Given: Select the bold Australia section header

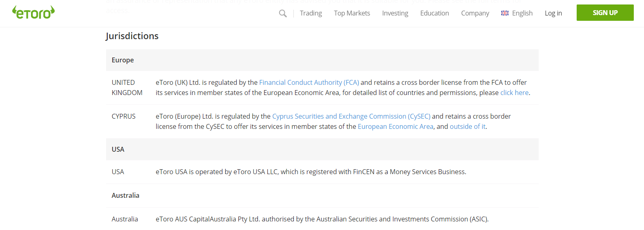Looking at the screenshot, I should click(x=125, y=195).
